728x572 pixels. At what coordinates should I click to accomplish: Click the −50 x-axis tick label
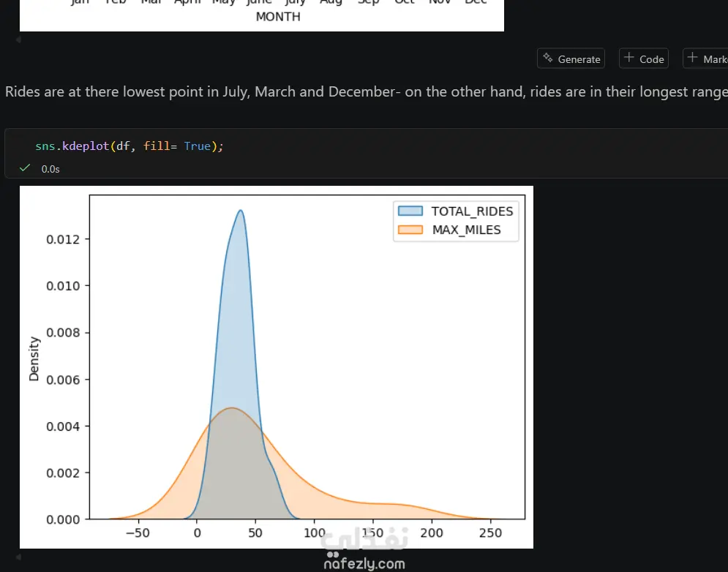(138, 533)
